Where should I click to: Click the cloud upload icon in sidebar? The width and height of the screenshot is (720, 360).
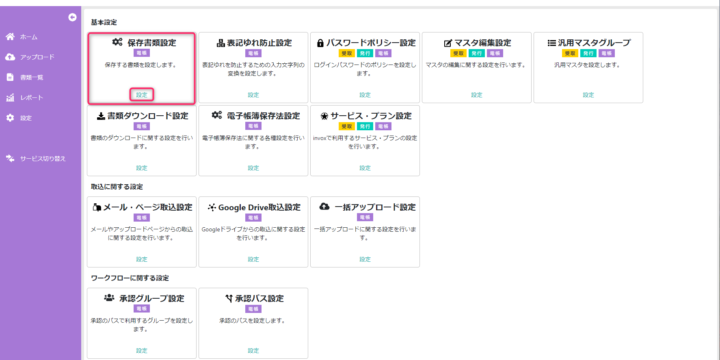tap(10, 57)
